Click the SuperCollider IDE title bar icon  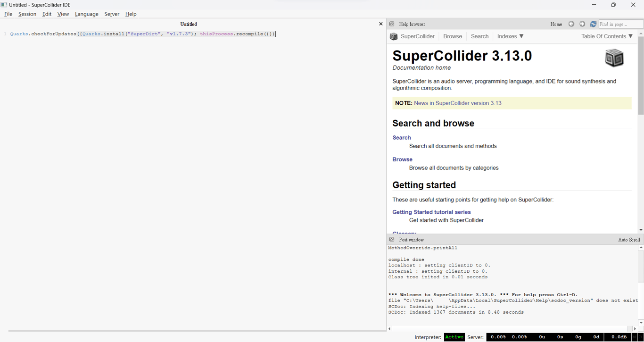(x=4, y=5)
